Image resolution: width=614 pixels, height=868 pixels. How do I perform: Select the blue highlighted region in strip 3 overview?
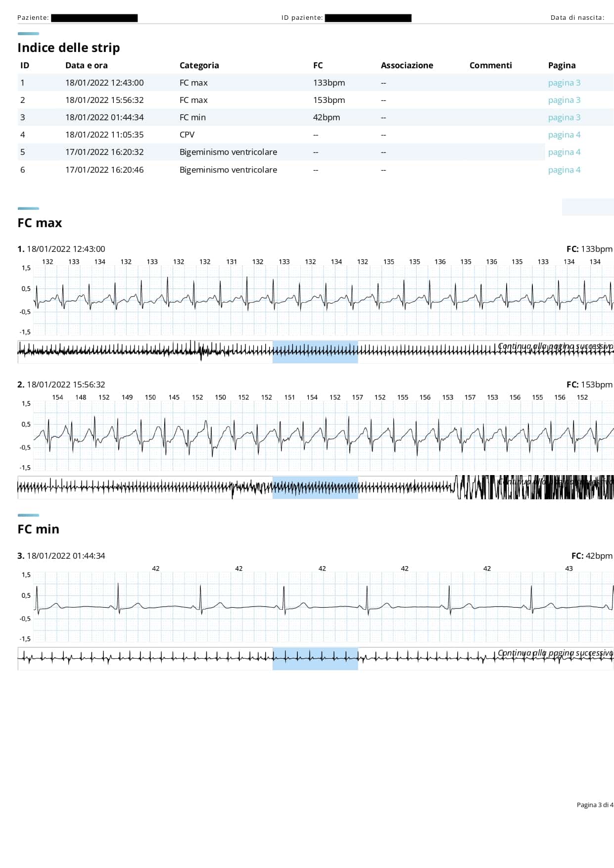(x=315, y=659)
